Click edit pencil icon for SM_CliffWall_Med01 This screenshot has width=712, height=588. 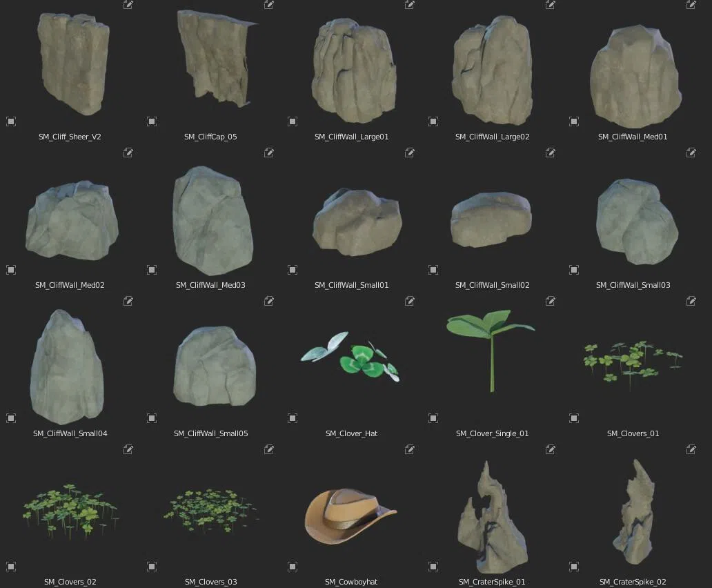[x=691, y=5]
